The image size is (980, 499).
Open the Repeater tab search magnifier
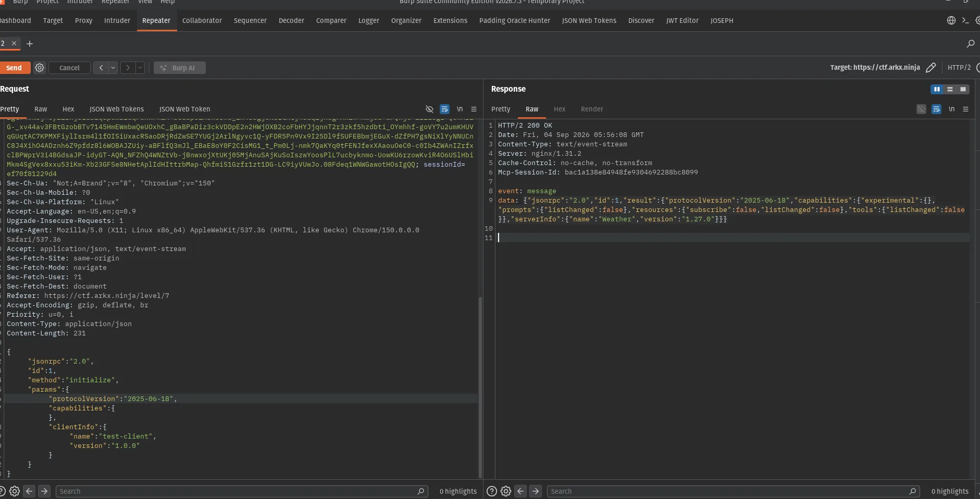[970, 44]
